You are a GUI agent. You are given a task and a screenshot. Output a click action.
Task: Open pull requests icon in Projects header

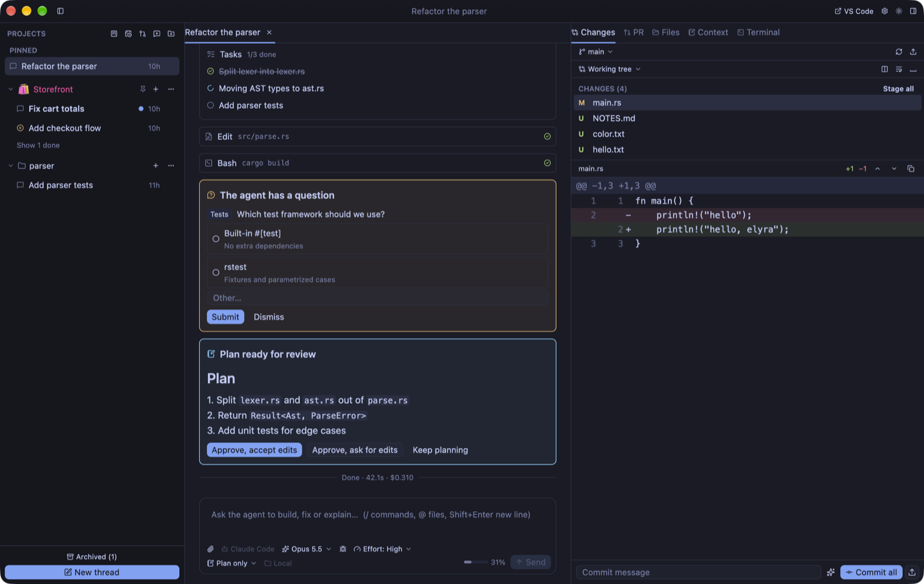tap(143, 33)
